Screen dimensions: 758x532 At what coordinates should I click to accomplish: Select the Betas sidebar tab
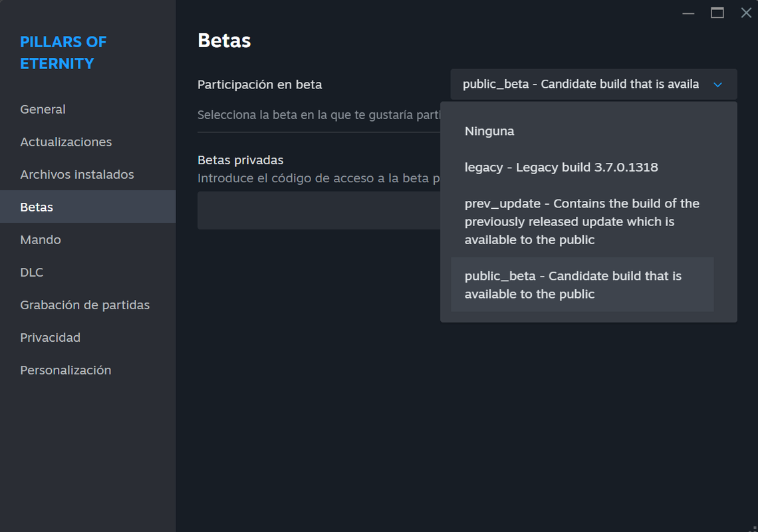click(37, 207)
